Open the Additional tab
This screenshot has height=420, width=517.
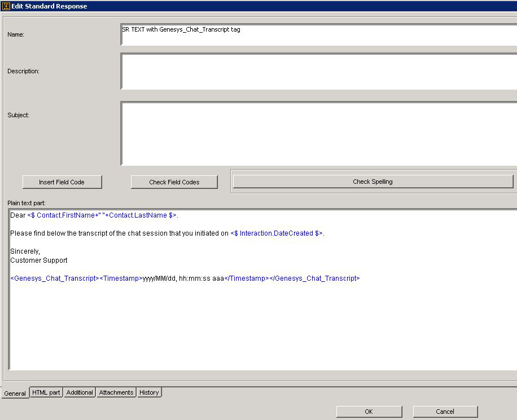[80, 392]
